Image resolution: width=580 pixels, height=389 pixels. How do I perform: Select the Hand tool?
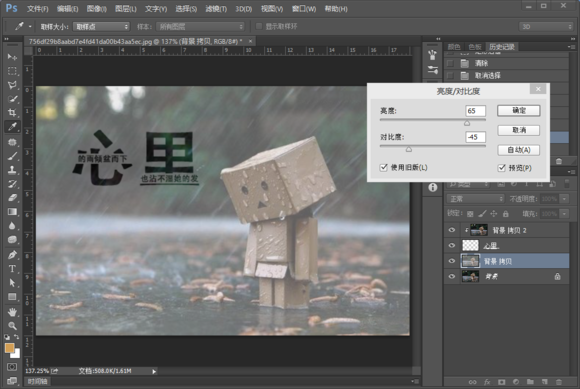[12, 312]
